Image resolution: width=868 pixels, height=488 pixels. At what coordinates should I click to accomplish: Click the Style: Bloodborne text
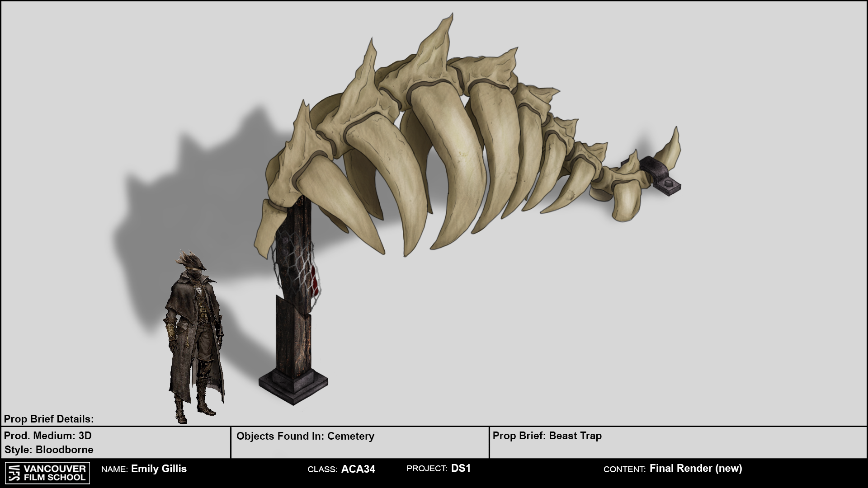(49, 450)
